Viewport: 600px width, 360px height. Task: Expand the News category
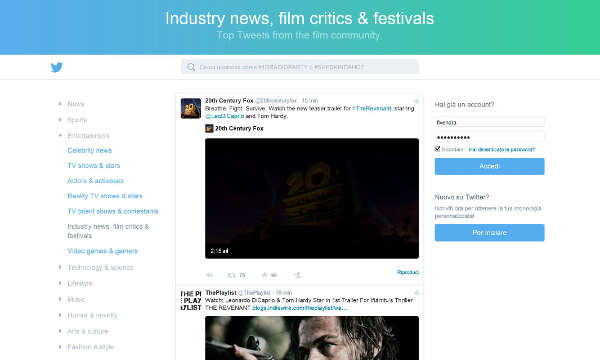pyautogui.click(x=60, y=104)
